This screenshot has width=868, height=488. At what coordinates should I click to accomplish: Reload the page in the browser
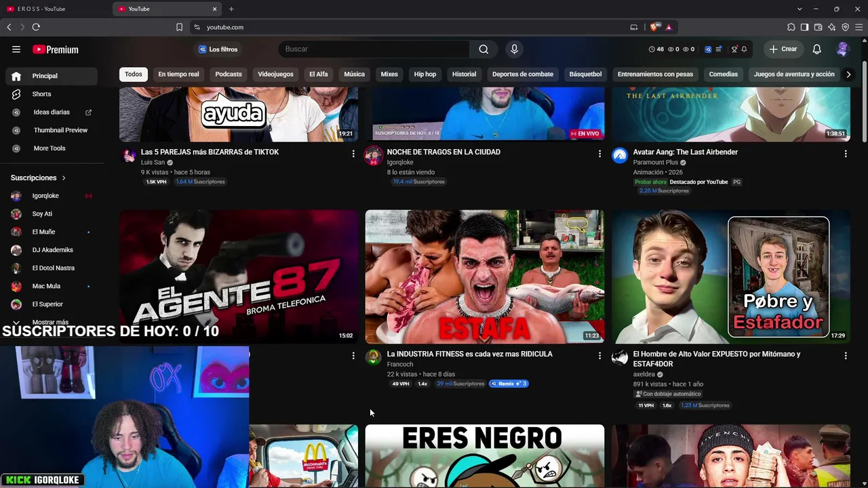(36, 27)
